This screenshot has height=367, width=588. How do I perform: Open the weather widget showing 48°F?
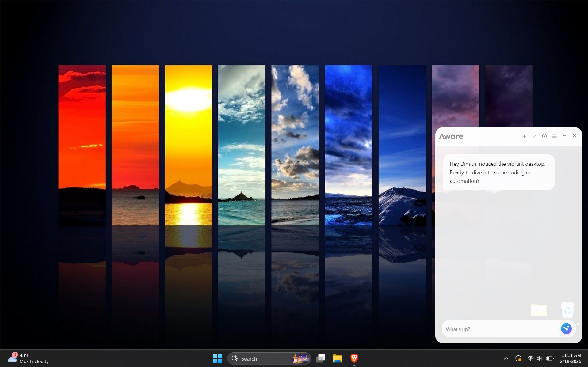pos(28,358)
